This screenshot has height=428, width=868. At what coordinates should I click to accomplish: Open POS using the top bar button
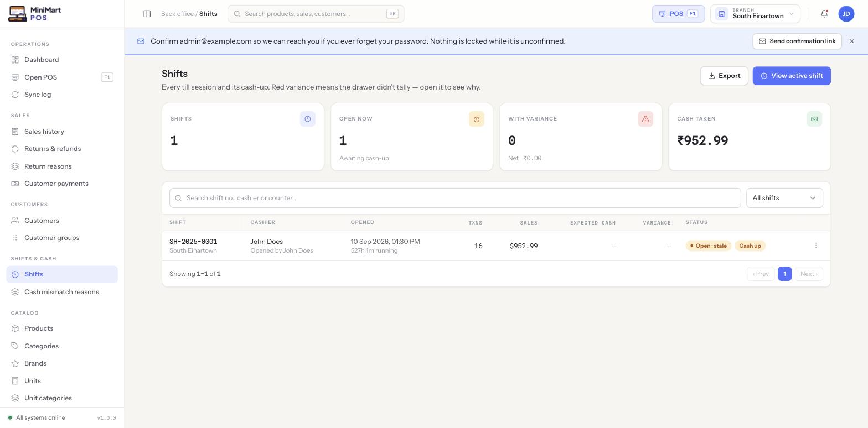pos(678,14)
